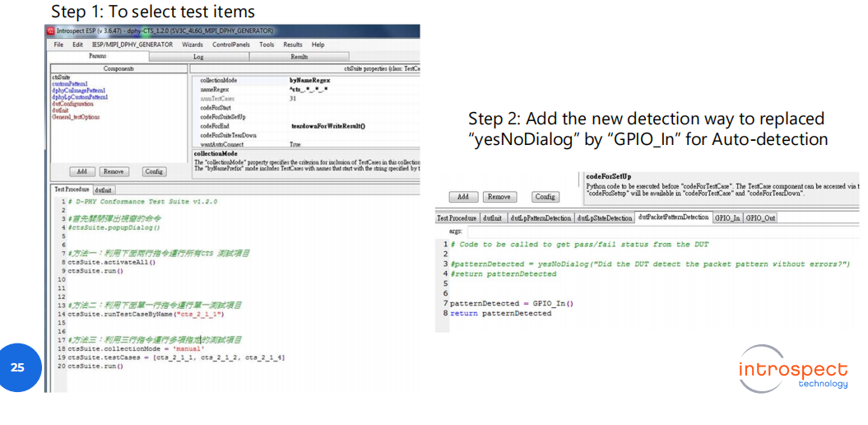The width and height of the screenshot is (868, 425).
Task: Open the GPIO_In tab
Action: (x=728, y=218)
